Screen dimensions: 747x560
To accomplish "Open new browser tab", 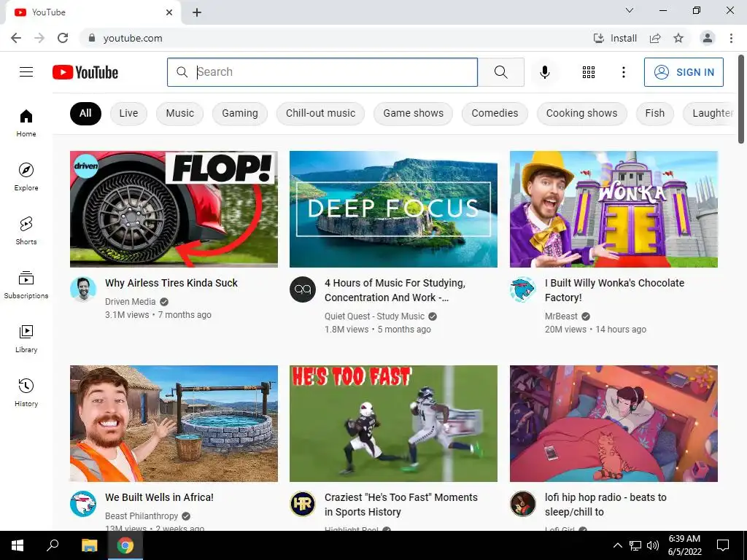I will 197,12.
